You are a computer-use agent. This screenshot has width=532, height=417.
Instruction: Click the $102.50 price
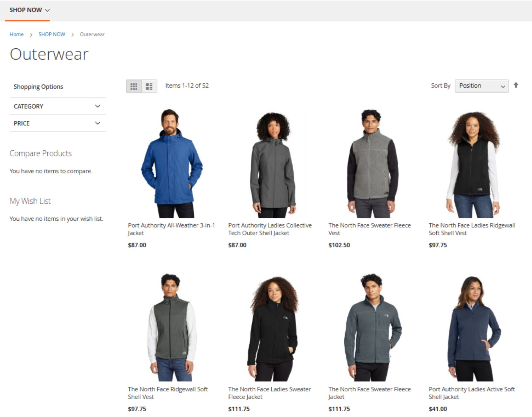coord(339,245)
